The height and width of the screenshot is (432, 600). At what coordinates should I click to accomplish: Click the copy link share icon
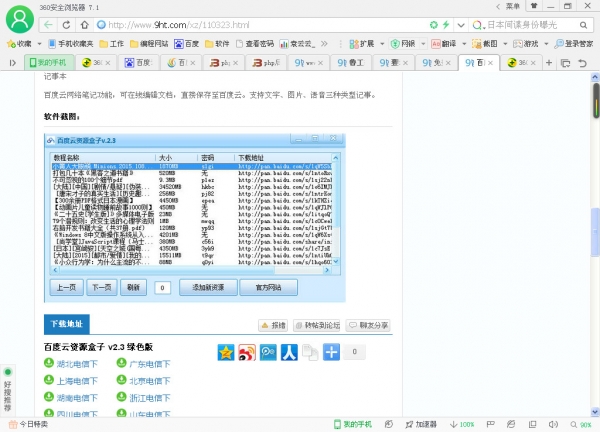(310, 352)
